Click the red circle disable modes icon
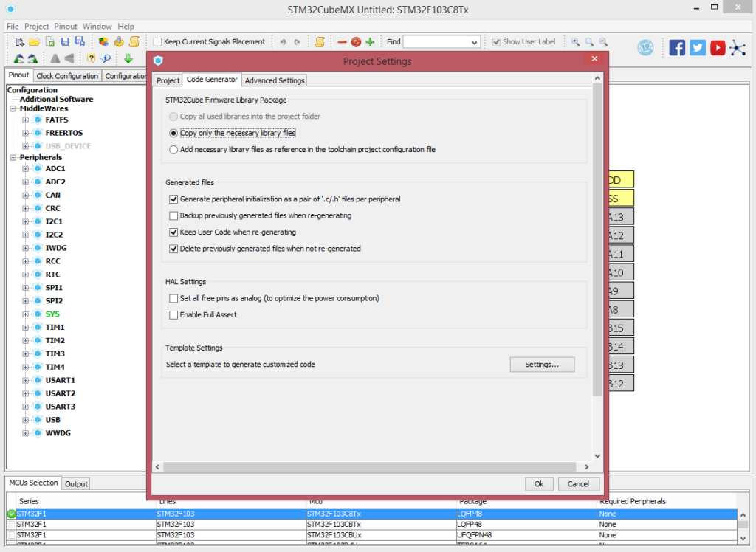 pyautogui.click(x=356, y=42)
